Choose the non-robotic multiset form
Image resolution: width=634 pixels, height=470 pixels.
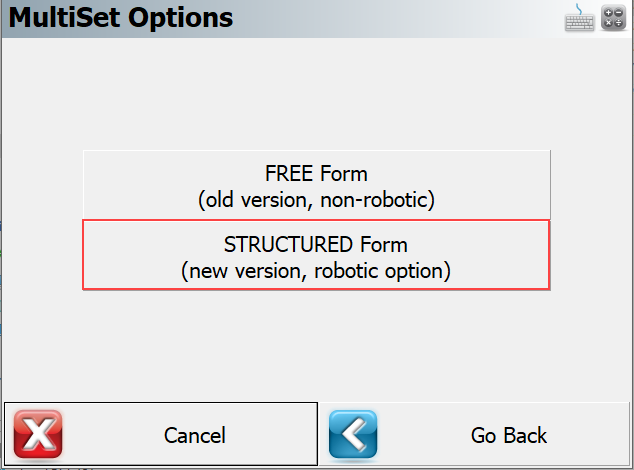pos(317,185)
